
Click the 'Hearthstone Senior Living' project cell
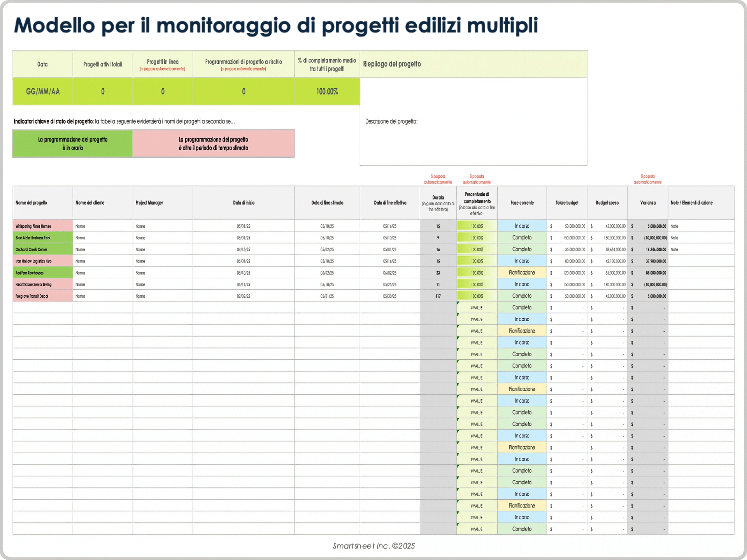[43, 284]
